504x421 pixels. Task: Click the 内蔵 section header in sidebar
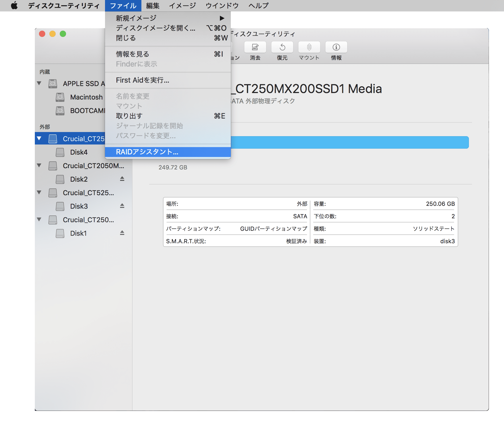coord(45,72)
